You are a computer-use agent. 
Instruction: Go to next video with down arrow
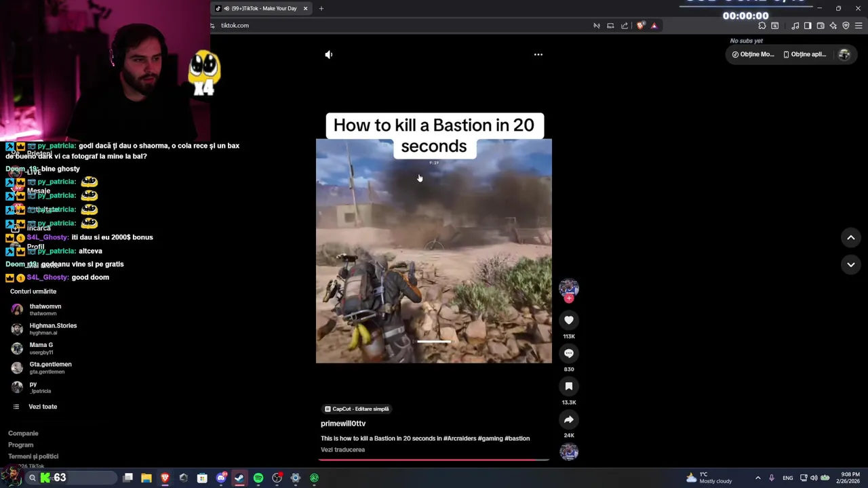point(851,264)
